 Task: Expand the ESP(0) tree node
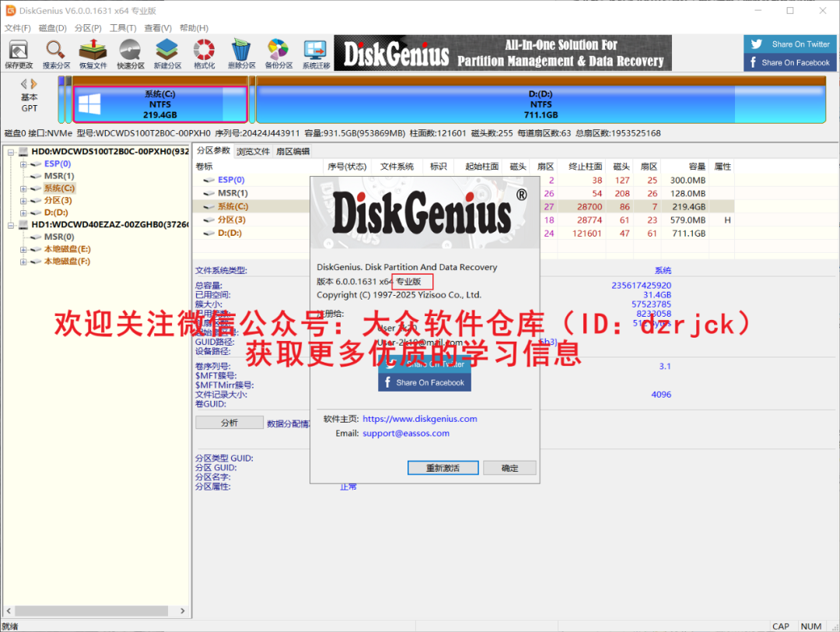23,164
